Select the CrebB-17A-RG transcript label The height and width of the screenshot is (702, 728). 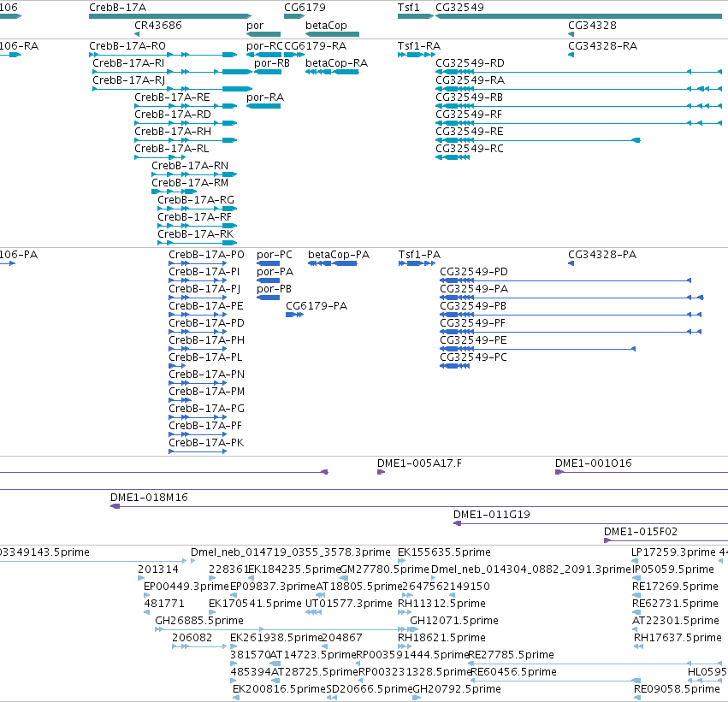point(196,200)
